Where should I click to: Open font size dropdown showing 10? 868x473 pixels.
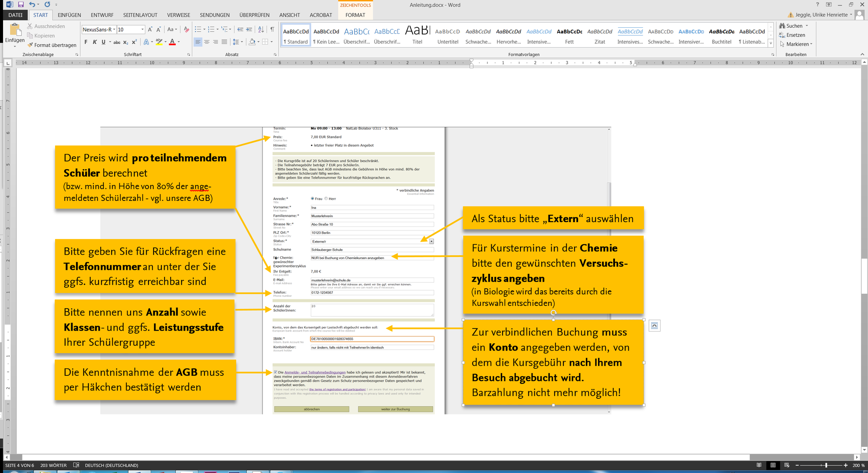(x=142, y=30)
